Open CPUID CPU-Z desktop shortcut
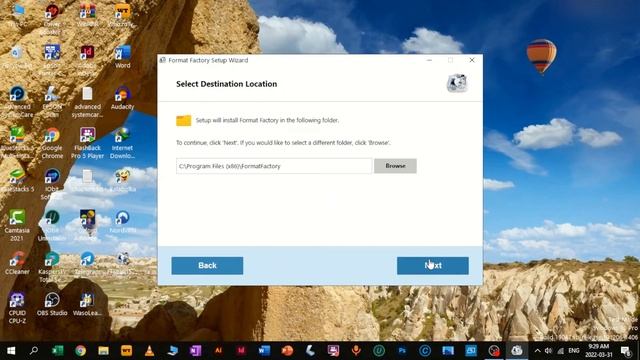Screen dimensions: 640x360 pyautogui.click(x=17, y=308)
